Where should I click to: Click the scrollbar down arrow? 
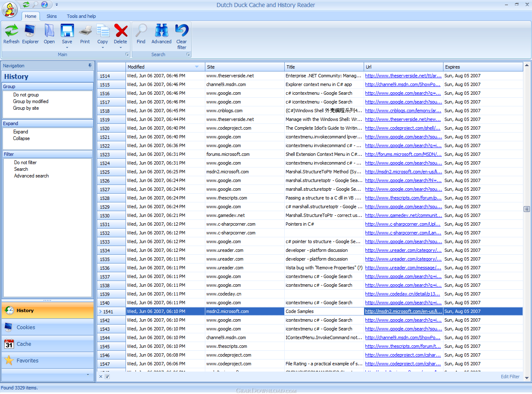(x=527, y=377)
